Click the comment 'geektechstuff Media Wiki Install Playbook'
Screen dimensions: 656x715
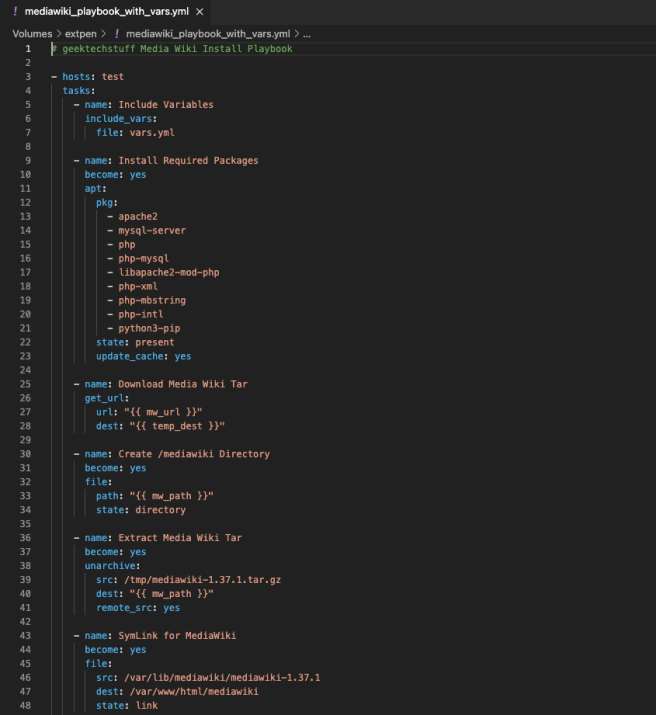[177, 49]
